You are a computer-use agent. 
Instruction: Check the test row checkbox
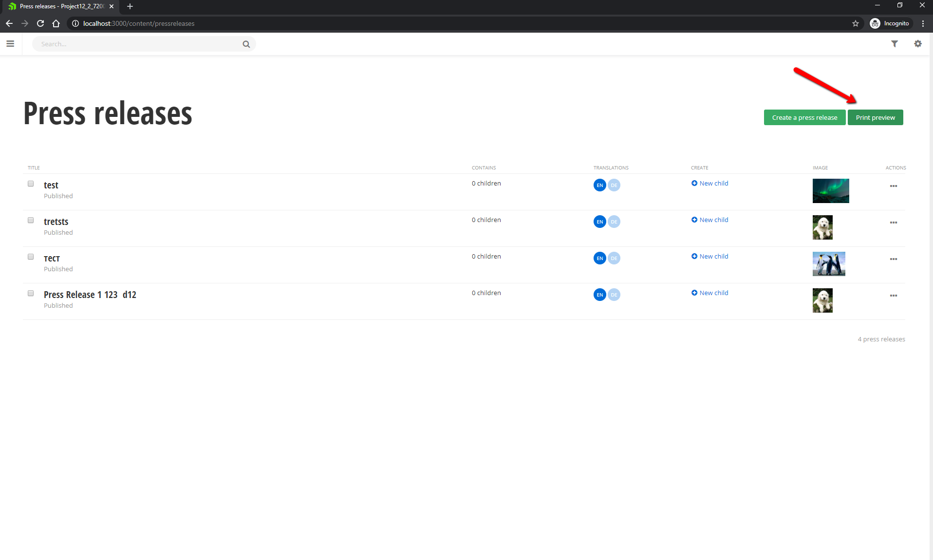[31, 184]
